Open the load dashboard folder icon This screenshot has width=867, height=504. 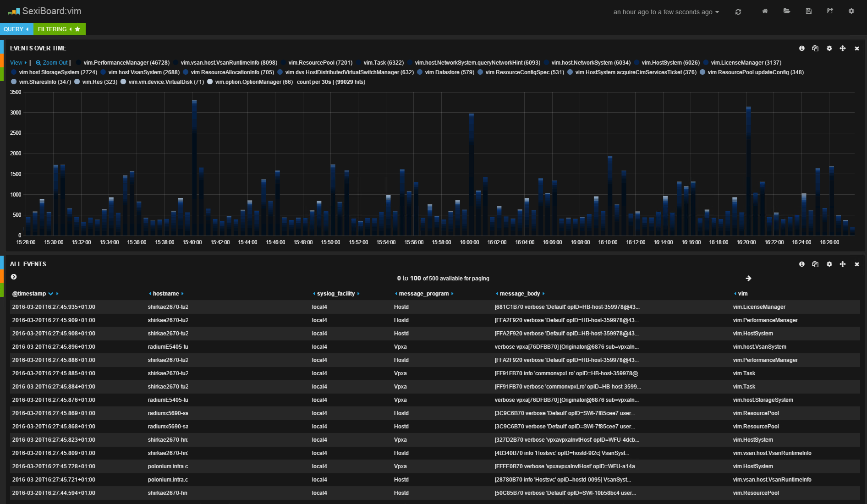[x=787, y=11]
